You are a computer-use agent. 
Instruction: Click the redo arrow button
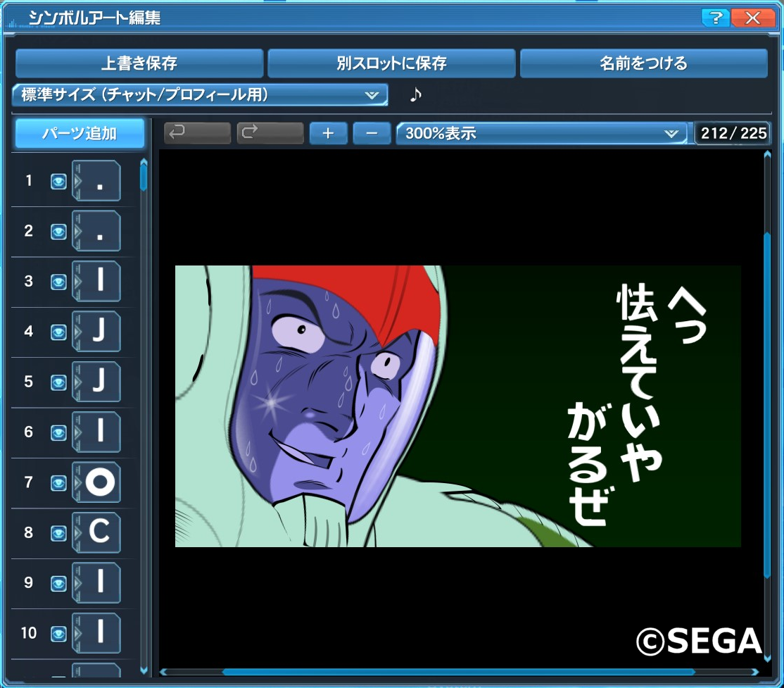270,133
